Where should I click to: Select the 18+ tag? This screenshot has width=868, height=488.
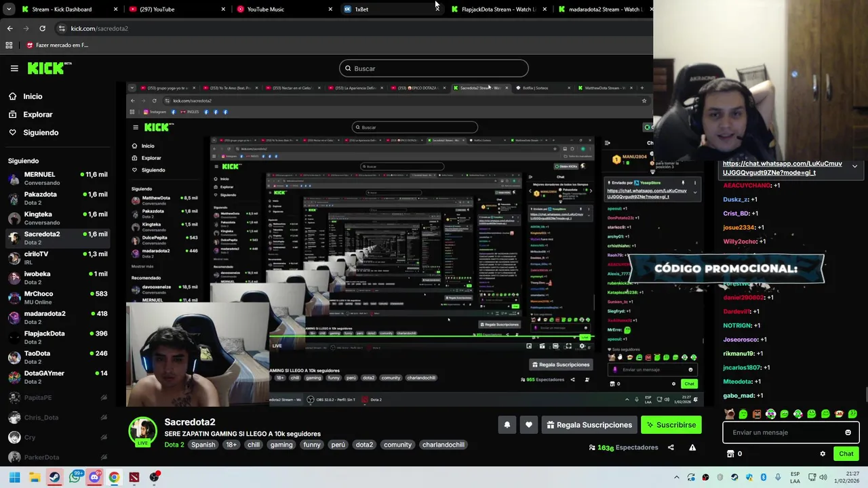pyautogui.click(x=231, y=445)
